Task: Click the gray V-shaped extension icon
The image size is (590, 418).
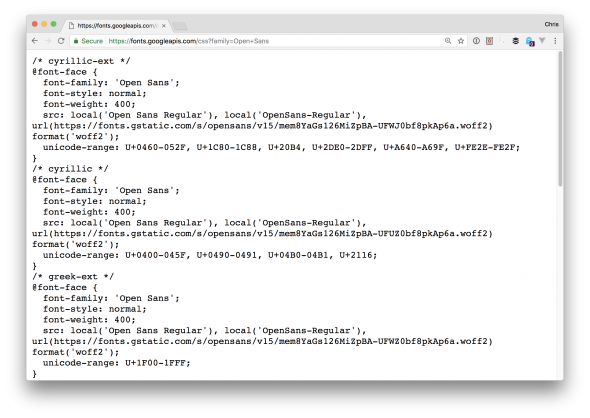Action: (x=542, y=41)
